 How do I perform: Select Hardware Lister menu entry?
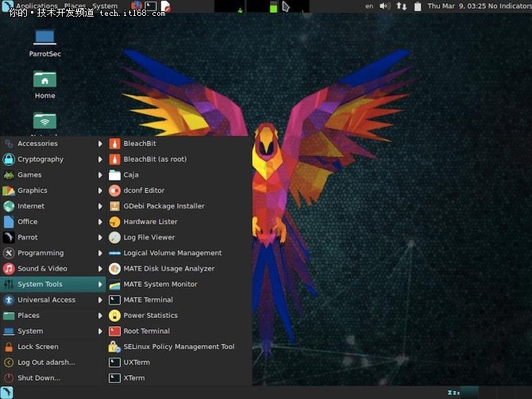click(179, 221)
